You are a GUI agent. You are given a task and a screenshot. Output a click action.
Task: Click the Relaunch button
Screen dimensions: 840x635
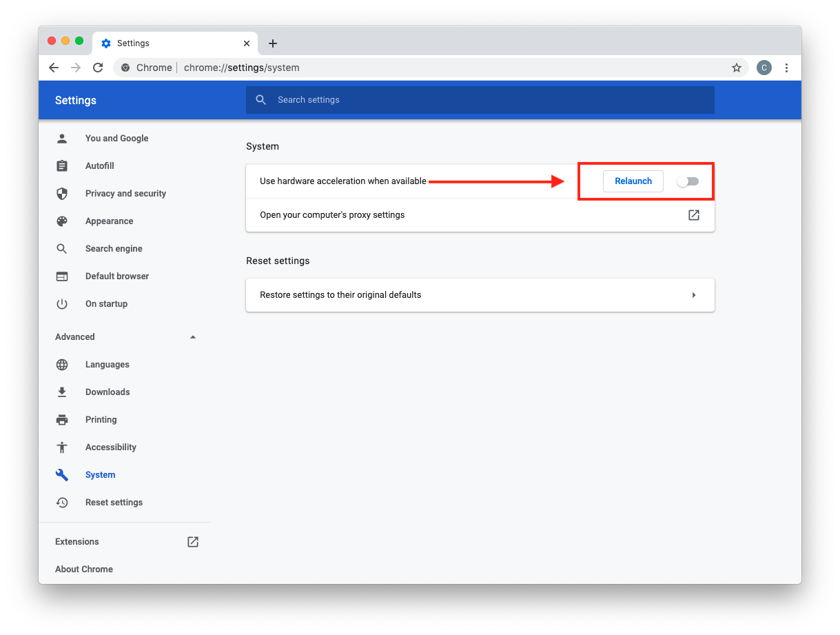pos(633,181)
